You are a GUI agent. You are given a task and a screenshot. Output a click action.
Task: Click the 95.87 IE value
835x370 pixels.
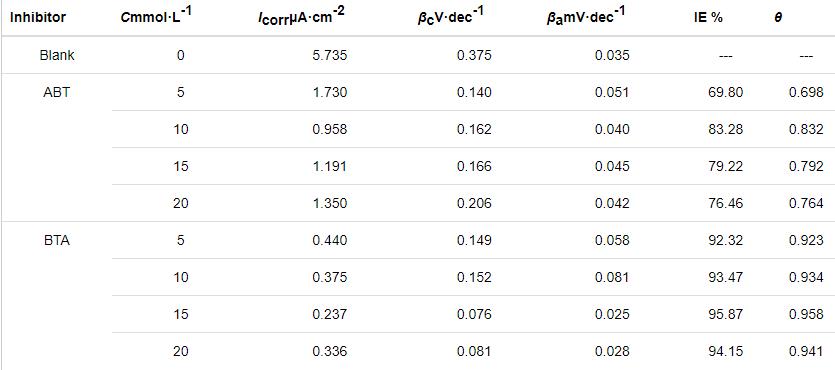(726, 314)
